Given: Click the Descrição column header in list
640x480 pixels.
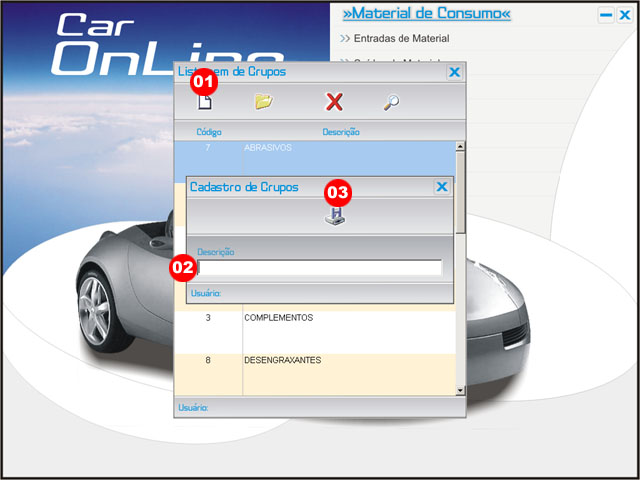Looking at the screenshot, I should (341, 132).
